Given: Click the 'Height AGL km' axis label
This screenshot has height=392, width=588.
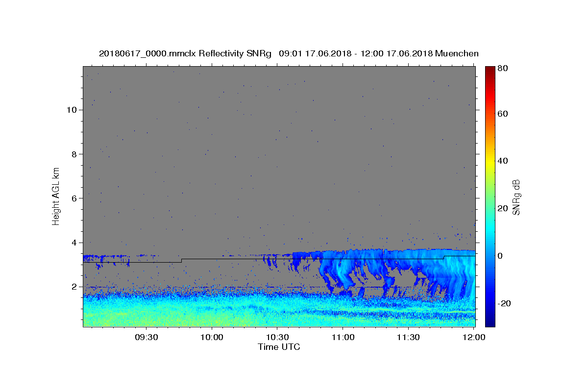Looking at the screenshot, I should click(x=56, y=196).
